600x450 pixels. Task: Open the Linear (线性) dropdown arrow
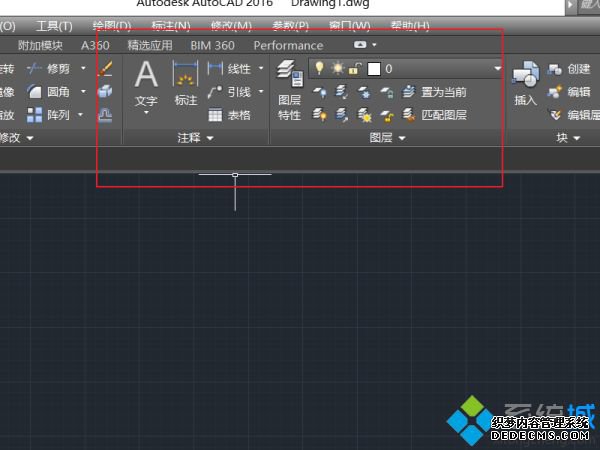pos(261,68)
